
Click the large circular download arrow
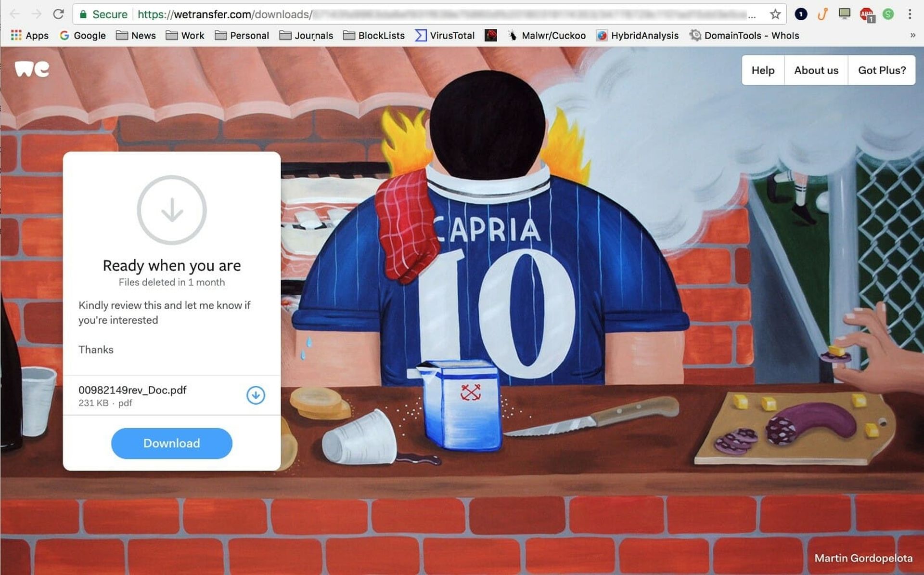[172, 210]
